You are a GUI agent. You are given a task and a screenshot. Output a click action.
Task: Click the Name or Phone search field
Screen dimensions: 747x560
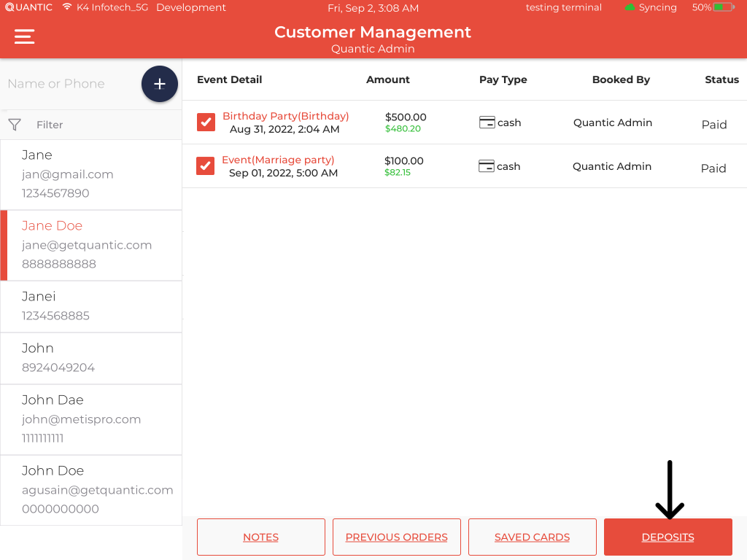(x=69, y=84)
